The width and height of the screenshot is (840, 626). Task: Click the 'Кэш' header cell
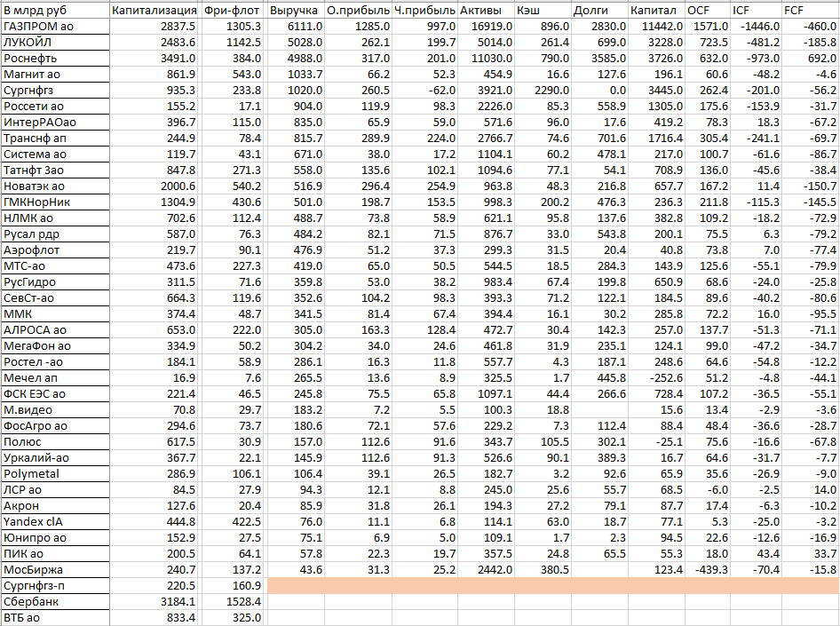coord(543,10)
